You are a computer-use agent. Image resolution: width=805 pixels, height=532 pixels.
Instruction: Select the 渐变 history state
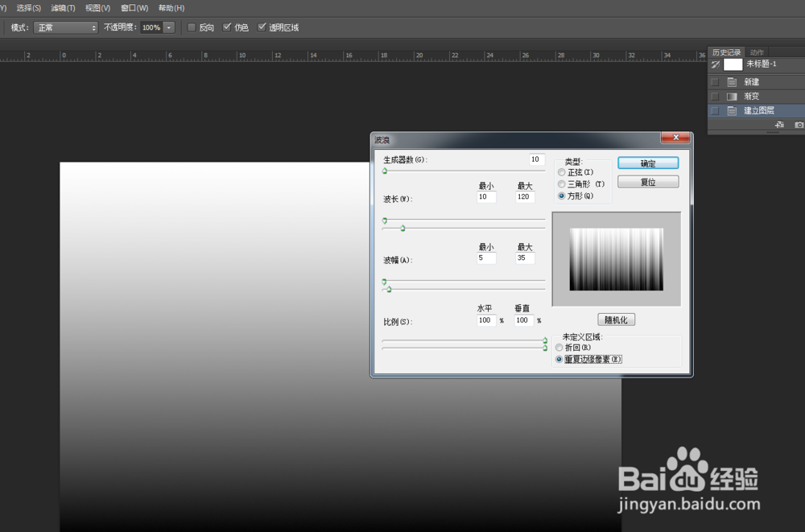pos(756,97)
